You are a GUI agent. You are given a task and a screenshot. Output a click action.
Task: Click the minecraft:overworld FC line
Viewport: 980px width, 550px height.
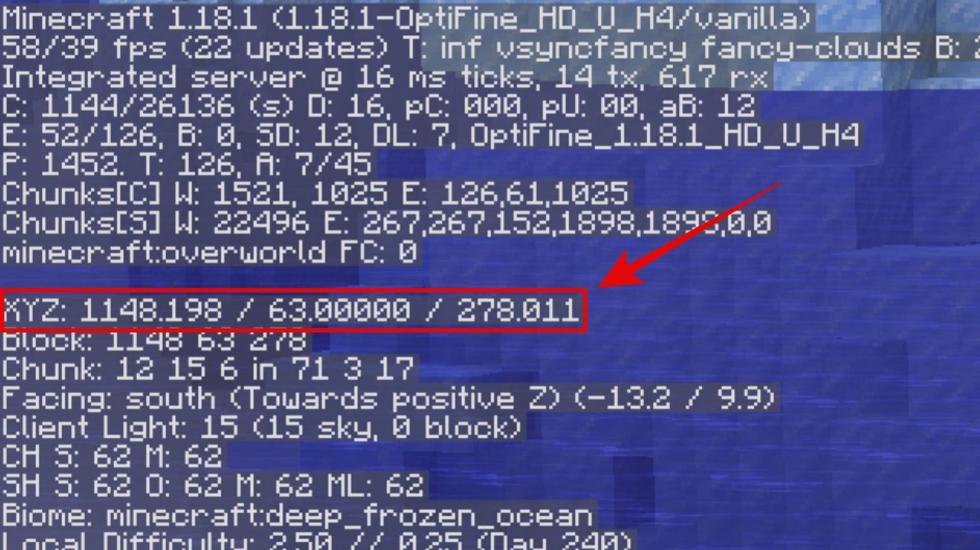pyautogui.click(x=210, y=252)
